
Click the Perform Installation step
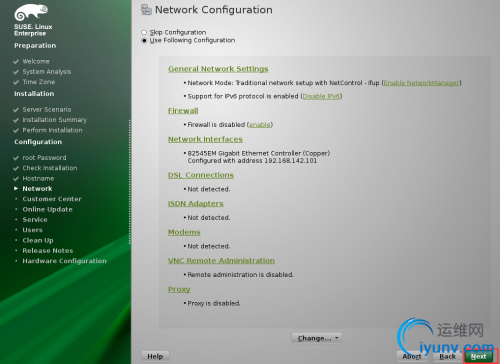pos(52,130)
